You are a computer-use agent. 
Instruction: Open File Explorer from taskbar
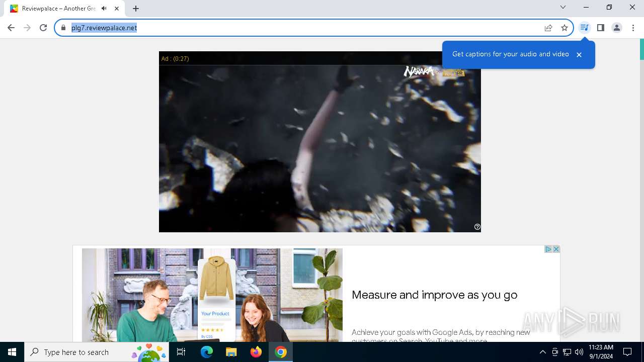click(x=231, y=352)
